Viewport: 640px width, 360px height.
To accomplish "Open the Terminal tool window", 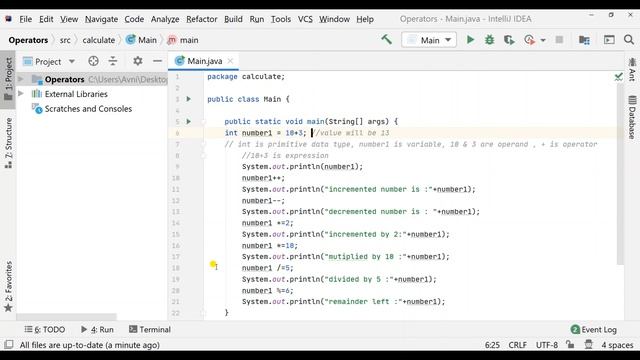I will (150, 329).
